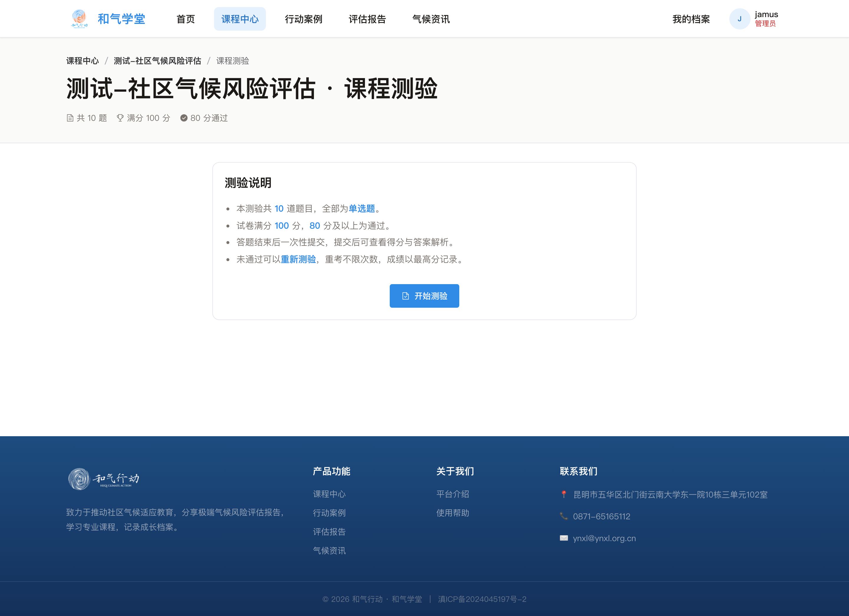
Task: Click the phone icon in footer
Action: coord(564,516)
